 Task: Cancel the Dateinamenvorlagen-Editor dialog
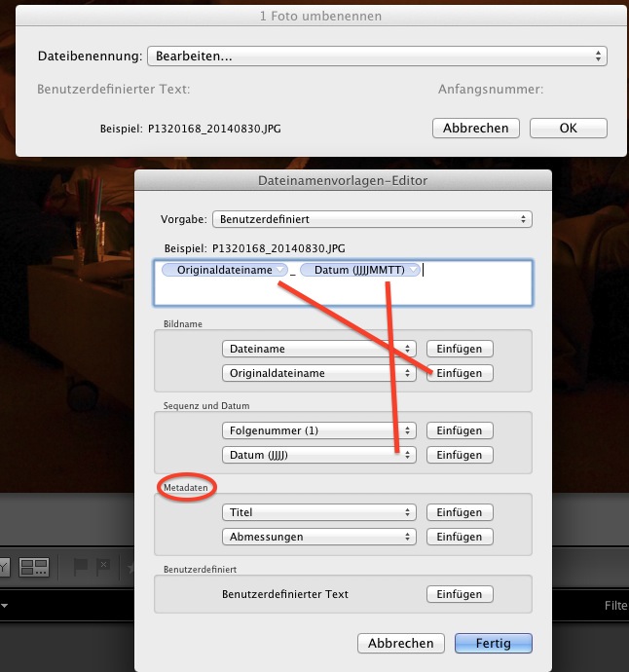[401, 644]
